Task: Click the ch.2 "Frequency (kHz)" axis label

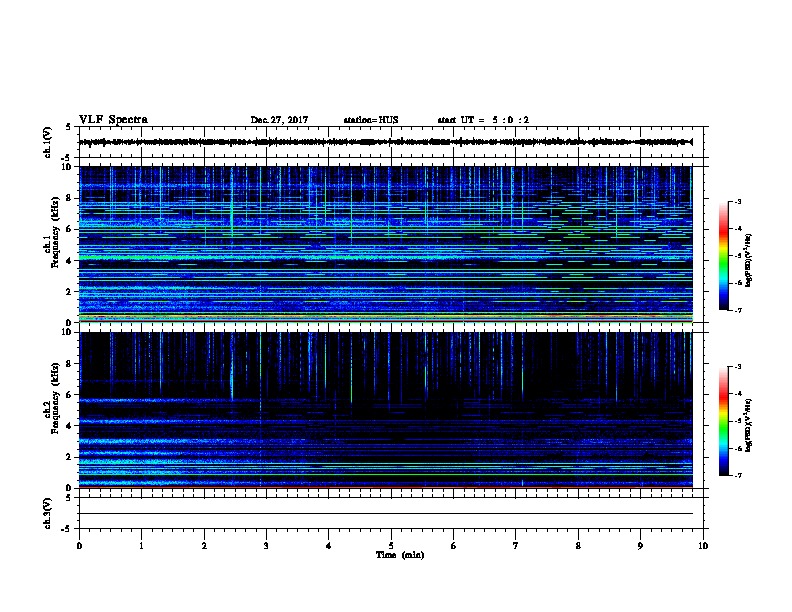Action: click(x=56, y=398)
